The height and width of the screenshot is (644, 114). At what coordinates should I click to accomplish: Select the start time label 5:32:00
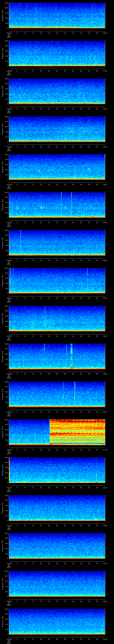9,147
